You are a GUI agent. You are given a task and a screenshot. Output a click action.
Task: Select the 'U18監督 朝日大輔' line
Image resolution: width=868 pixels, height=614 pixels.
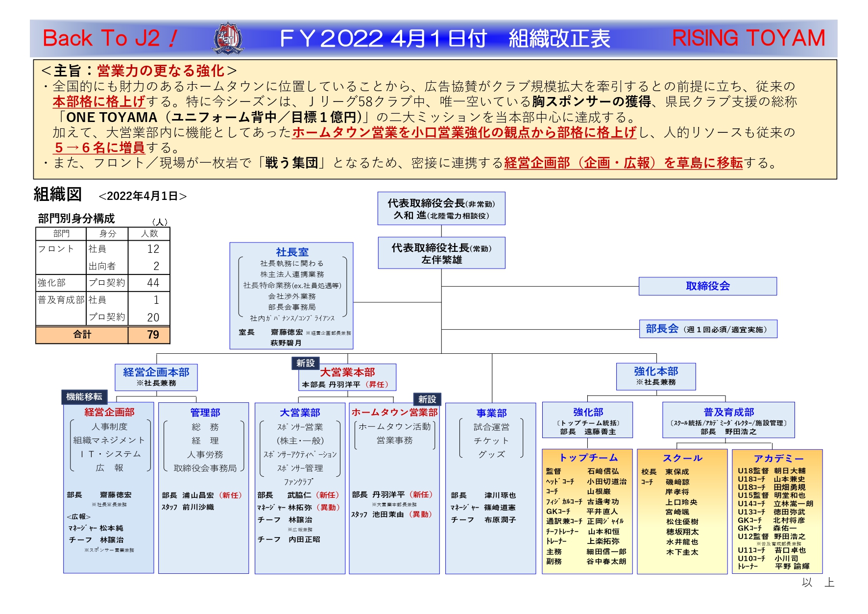point(772,471)
